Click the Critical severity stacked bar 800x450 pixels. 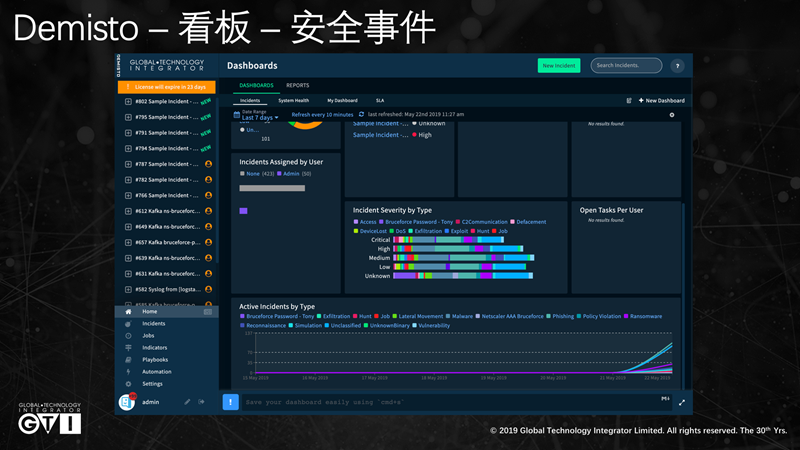[x=448, y=240]
